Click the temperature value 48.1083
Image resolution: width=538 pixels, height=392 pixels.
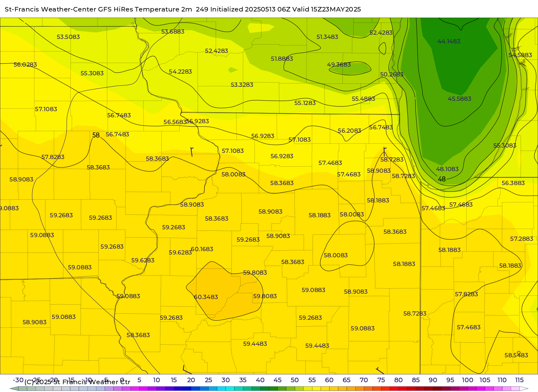pos(447,169)
